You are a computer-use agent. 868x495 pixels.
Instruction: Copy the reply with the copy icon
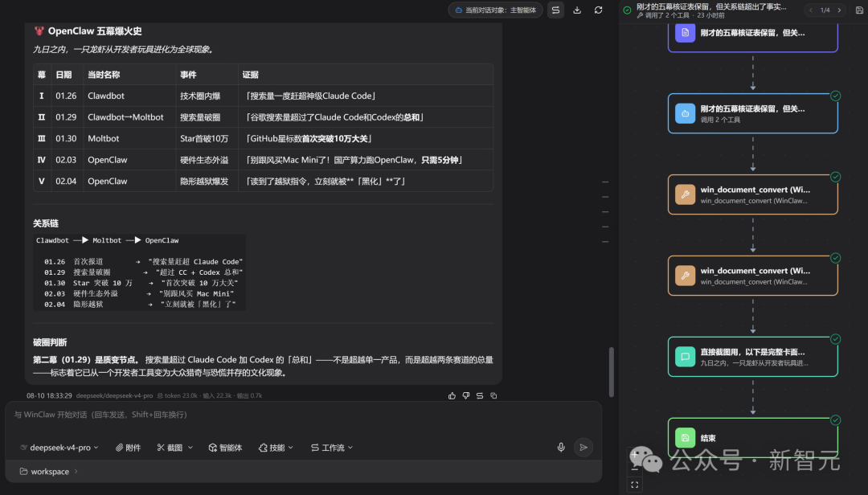pyautogui.click(x=493, y=395)
